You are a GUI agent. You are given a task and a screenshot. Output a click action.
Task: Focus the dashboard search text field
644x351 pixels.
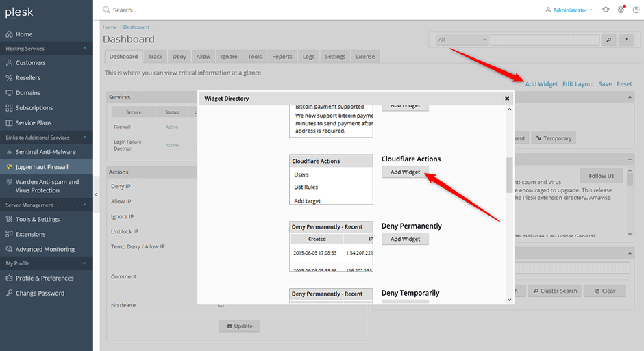tap(545, 40)
